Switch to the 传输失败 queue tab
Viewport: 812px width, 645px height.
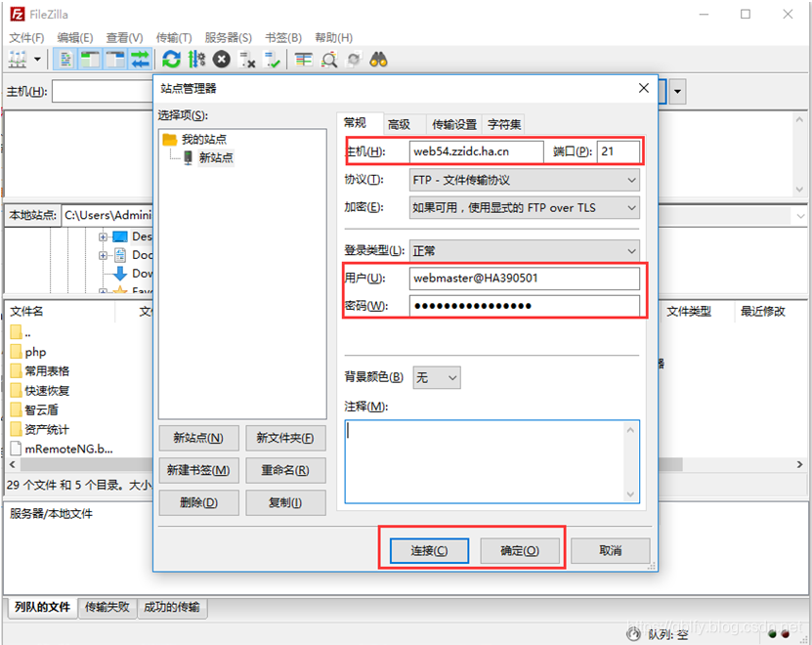coord(107,607)
